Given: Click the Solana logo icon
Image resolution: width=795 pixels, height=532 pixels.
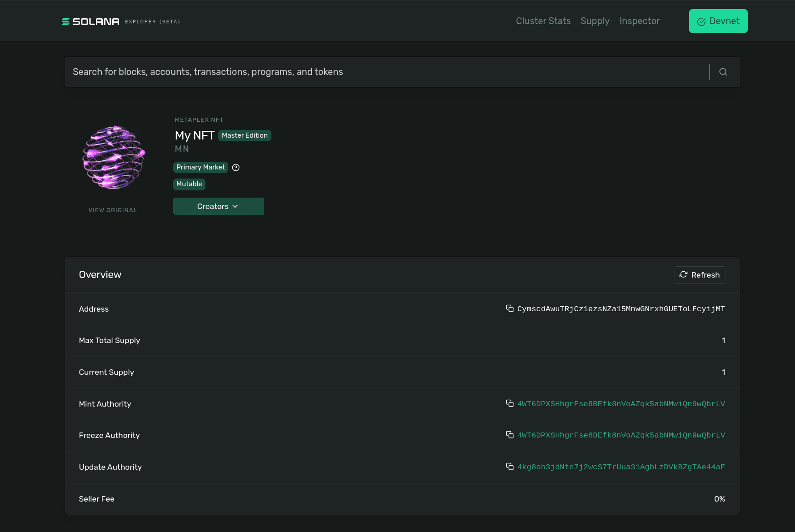Looking at the screenshot, I should pyautogui.click(x=65, y=21).
